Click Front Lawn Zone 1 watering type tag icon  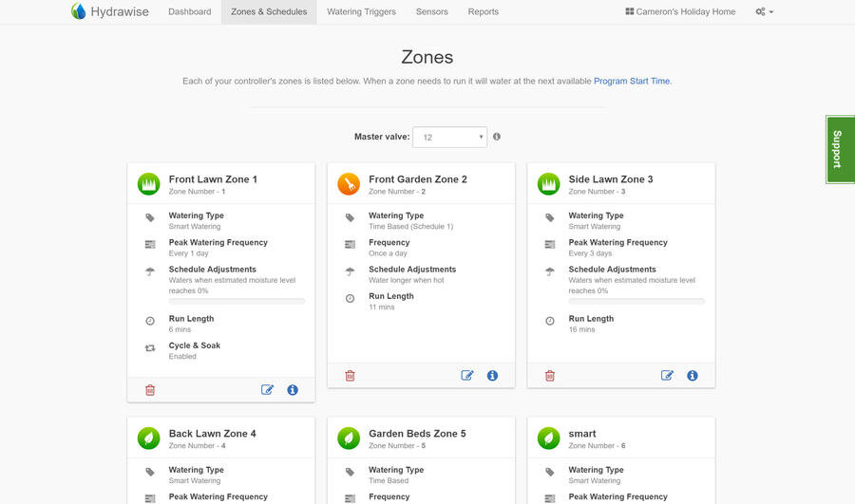coord(150,218)
